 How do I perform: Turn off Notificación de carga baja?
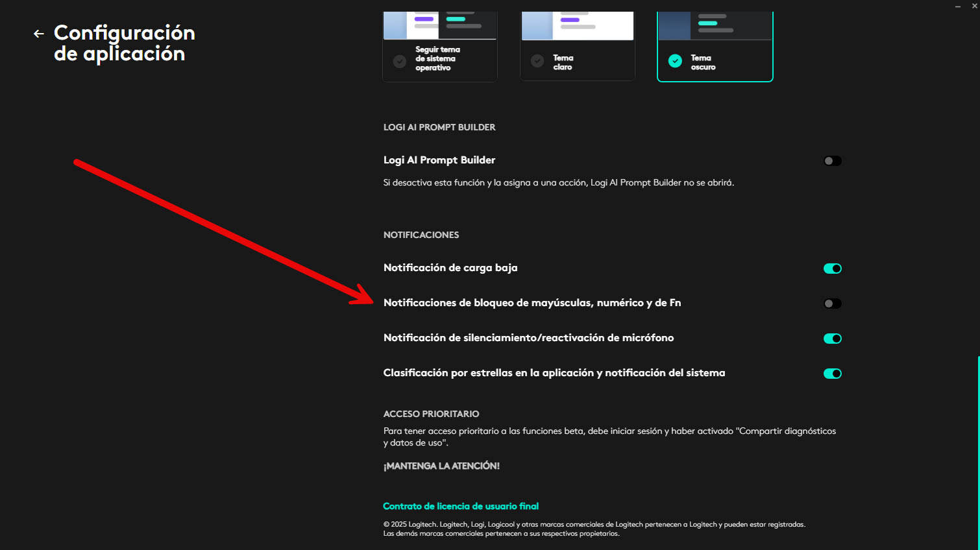click(833, 269)
